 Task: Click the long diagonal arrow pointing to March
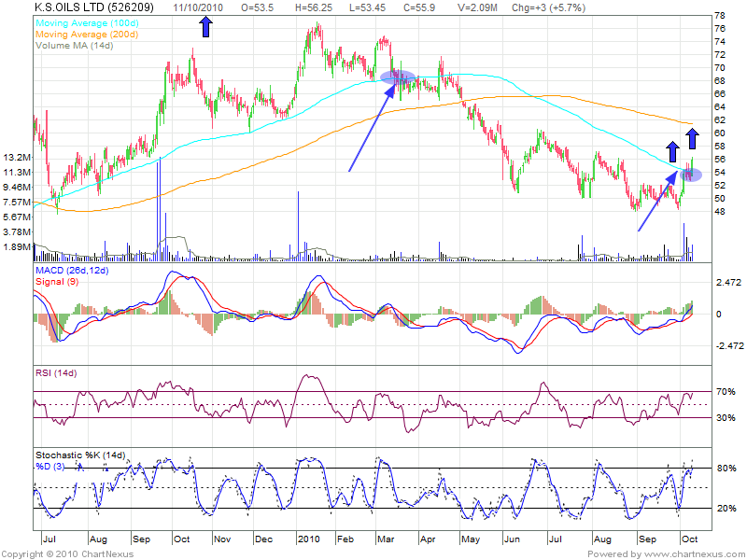pyautogui.click(x=372, y=126)
